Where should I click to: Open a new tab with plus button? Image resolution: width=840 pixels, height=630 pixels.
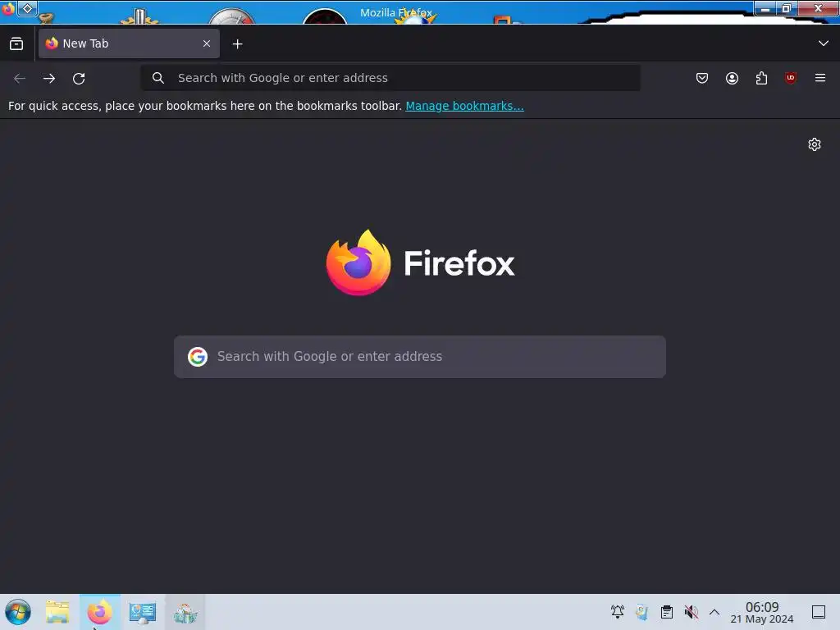click(x=237, y=44)
